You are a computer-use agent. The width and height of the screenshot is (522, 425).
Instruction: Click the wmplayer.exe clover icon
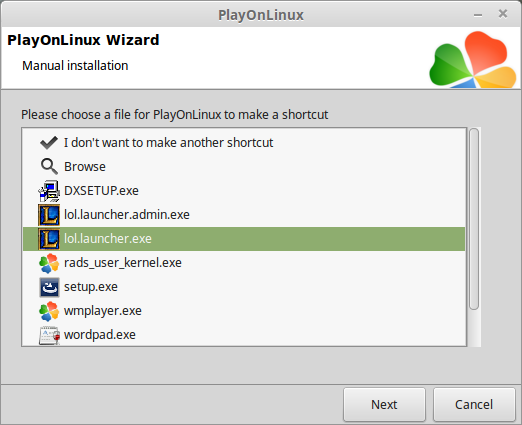pos(49,311)
